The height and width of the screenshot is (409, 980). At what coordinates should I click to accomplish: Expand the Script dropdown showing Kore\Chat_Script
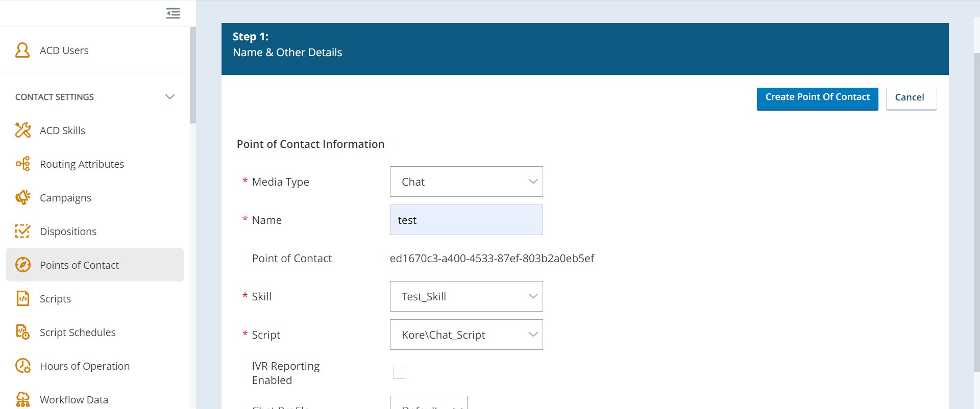(x=466, y=335)
